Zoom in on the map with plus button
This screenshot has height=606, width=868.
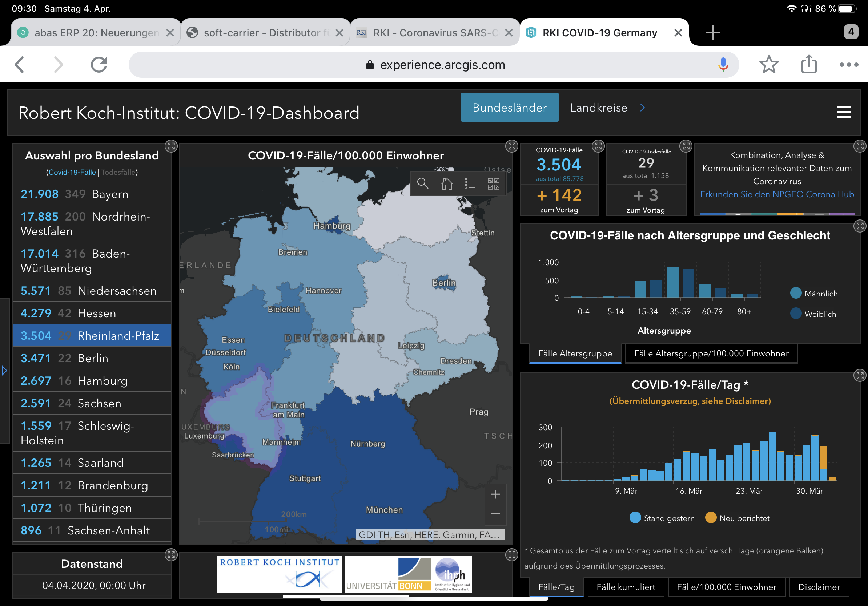495,494
